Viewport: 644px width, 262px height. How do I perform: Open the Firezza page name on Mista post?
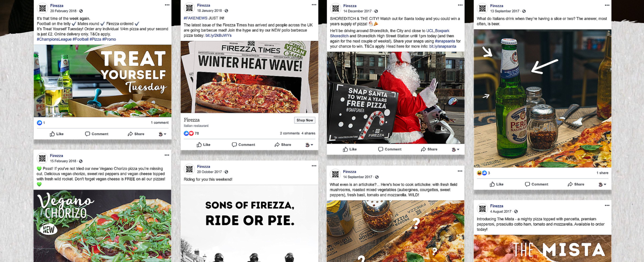[497, 206]
